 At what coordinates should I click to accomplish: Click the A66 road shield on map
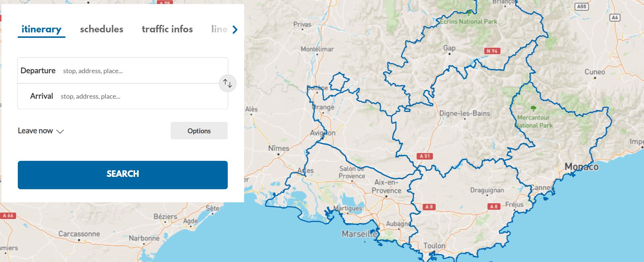[8, 215]
